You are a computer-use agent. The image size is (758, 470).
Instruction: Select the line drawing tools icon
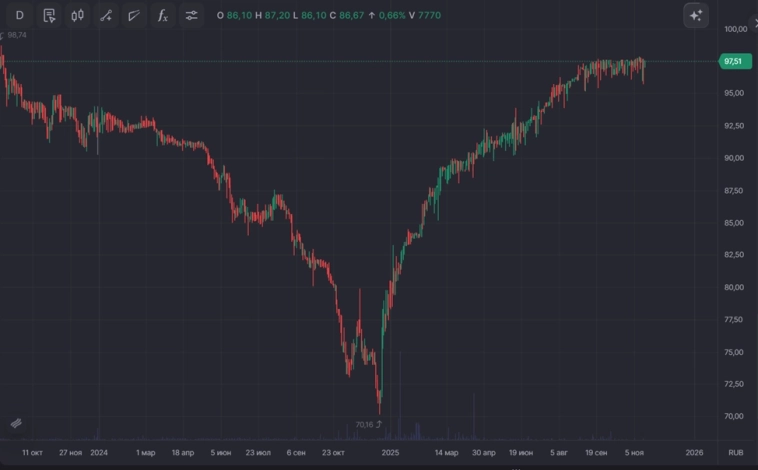tap(106, 16)
